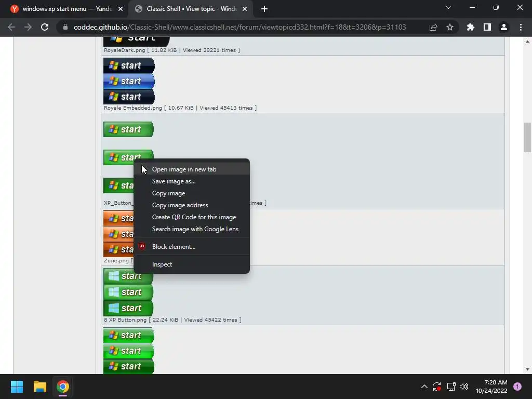Click the blue Royale Embedded start image
532x399 pixels.
[x=129, y=81]
